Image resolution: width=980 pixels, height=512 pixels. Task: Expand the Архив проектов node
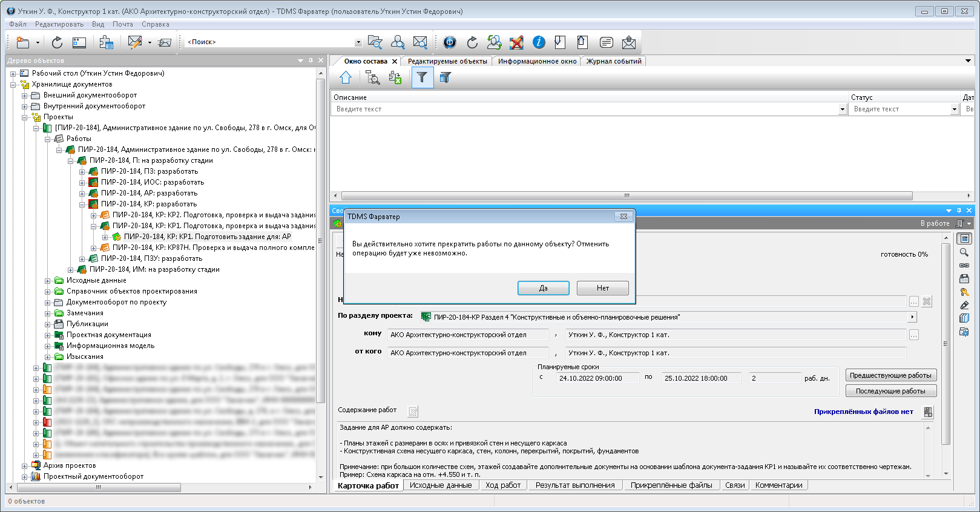click(x=25, y=466)
